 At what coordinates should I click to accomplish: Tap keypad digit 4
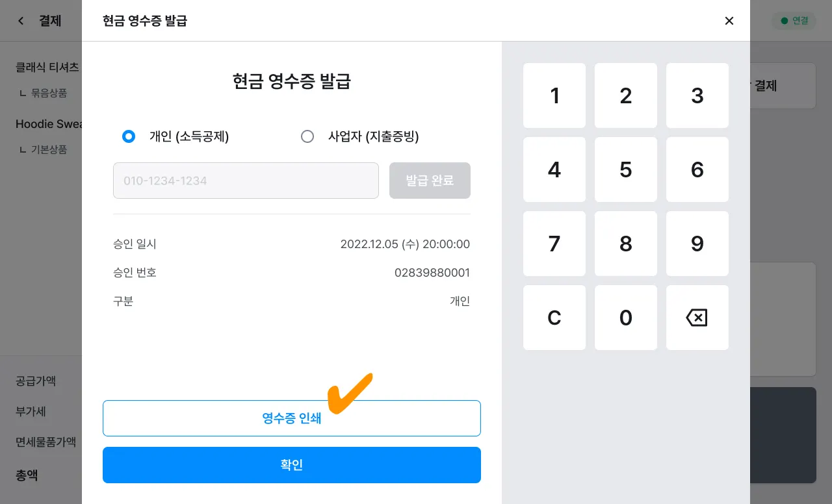point(554,170)
